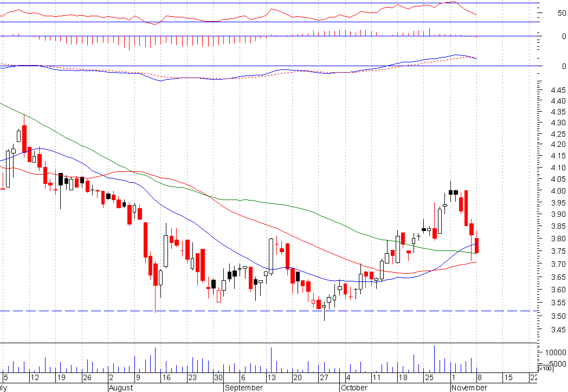Click the x100 volume multiplier box
568x392 pixels.
tap(545, 369)
